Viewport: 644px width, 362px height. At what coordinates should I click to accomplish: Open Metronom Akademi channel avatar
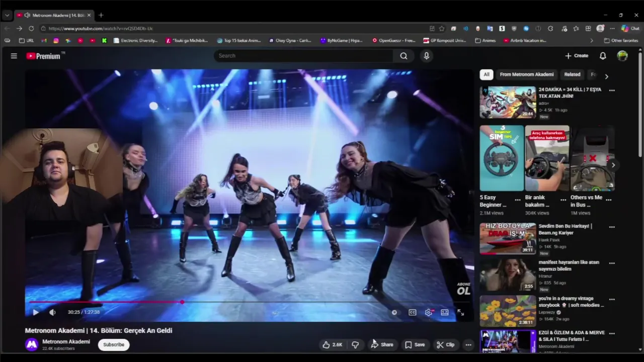point(32,344)
